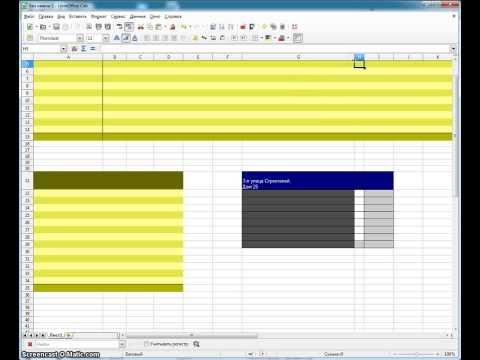This screenshot has width=480, height=360.
Task: Insert a chart
Action: pyautogui.click(x=243, y=27)
